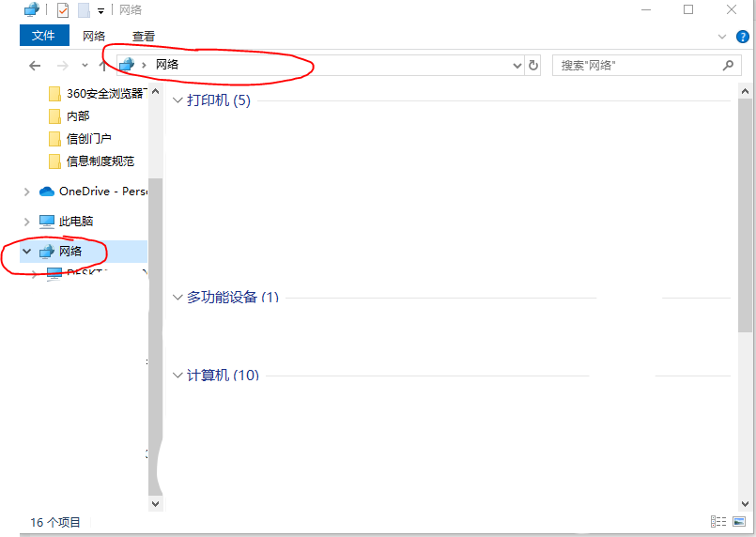This screenshot has height=537, width=756.
Task: Collapse the 计算机 (10) group
Action: [177, 375]
